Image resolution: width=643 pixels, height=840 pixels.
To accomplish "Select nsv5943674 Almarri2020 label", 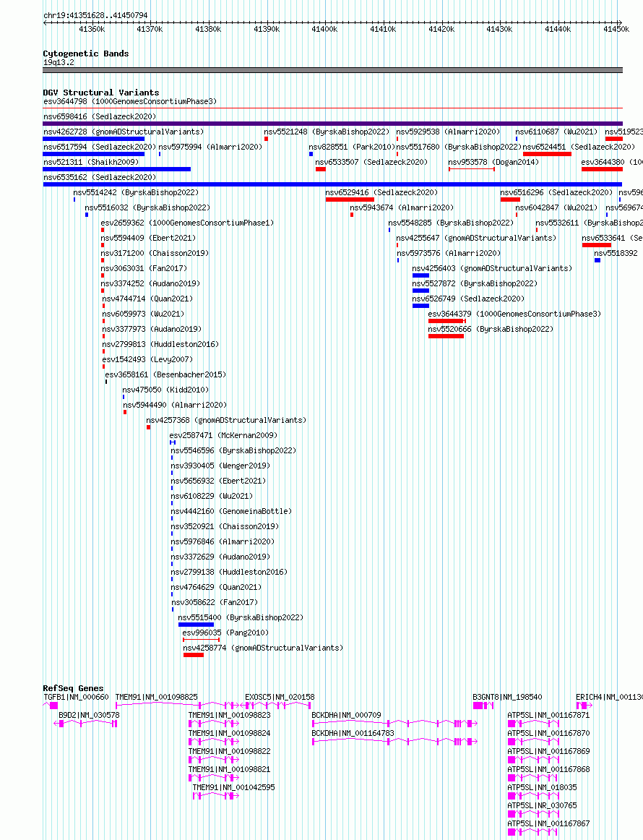I will tap(402, 207).
